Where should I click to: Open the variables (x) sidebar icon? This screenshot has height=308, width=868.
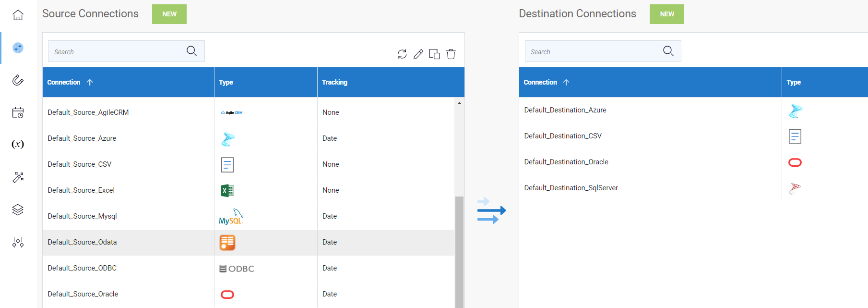(x=18, y=144)
